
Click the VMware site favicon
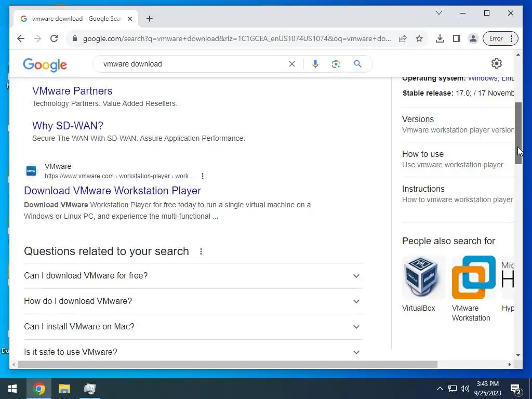31,171
